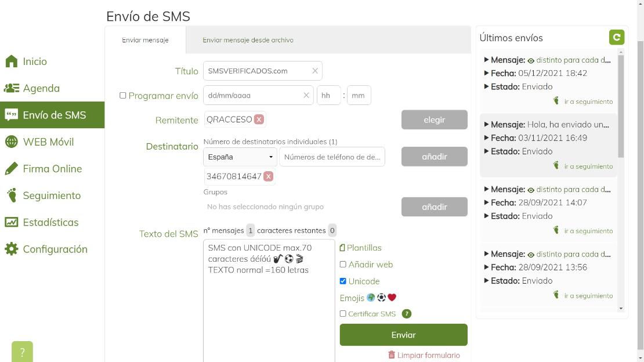Open the Agenda section
The width and height of the screenshot is (644, 362).
click(x=41, y=88)
